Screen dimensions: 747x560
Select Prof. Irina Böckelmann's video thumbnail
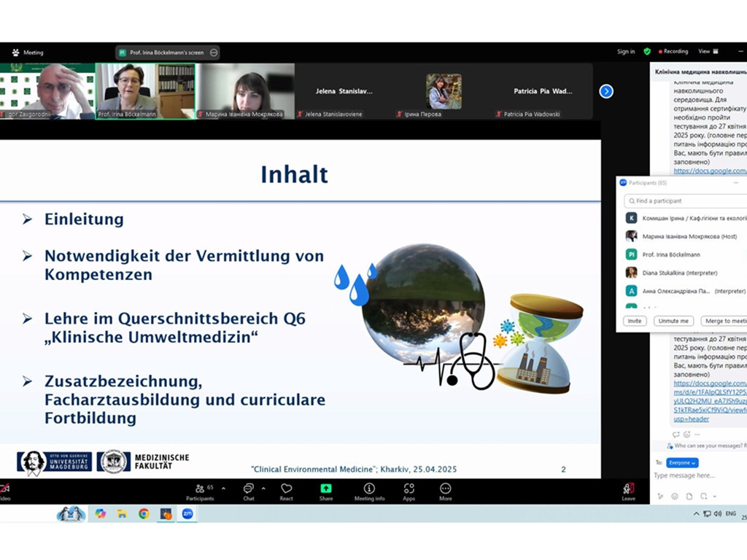tap(145, 91)
